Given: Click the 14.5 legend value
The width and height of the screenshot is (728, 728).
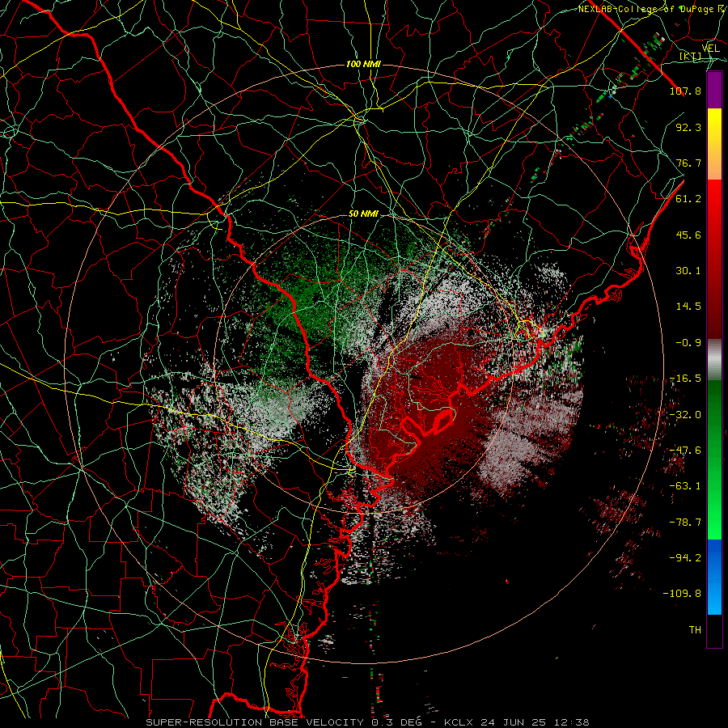Looking at the screenshot, I should click(x=688, y=307).
